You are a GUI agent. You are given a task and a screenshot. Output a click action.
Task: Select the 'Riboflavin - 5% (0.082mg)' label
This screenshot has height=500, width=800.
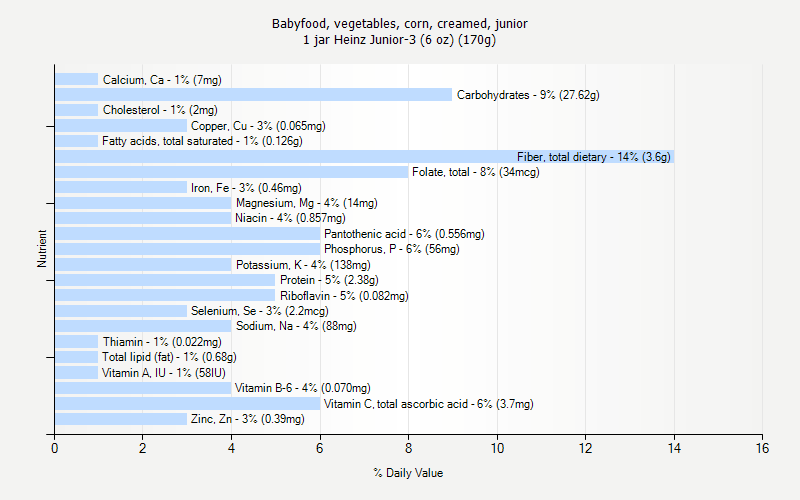344,296
